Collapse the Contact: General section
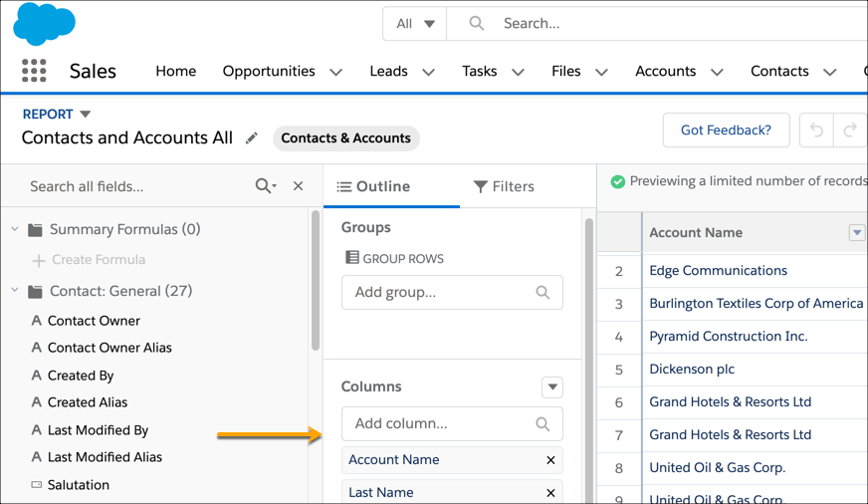868x504 pixels. (15, 290)
